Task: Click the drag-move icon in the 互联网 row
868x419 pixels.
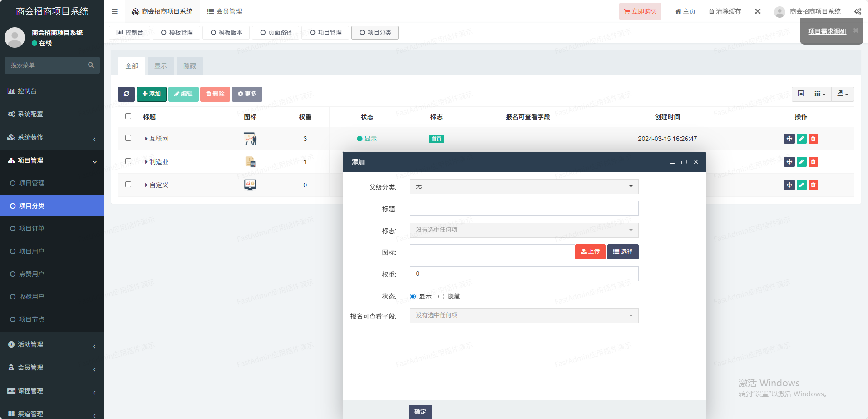Action: [x=789, y=139]
